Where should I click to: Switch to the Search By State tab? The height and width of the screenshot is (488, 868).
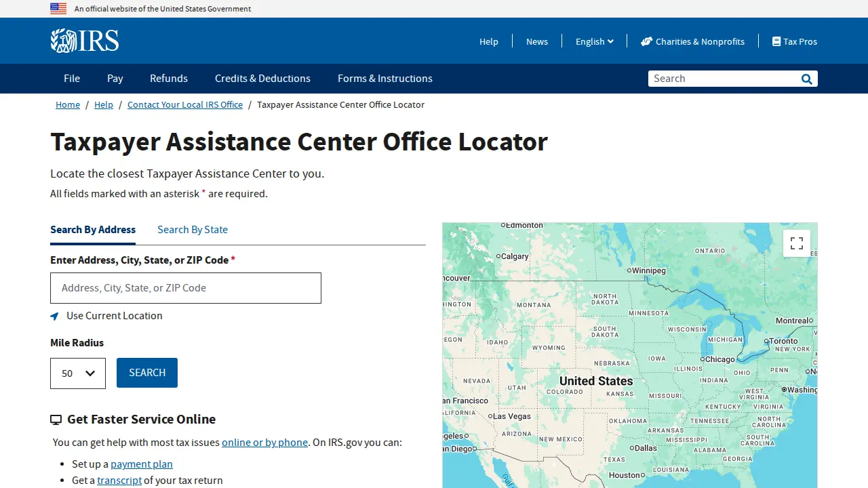[x=193, y=230]
